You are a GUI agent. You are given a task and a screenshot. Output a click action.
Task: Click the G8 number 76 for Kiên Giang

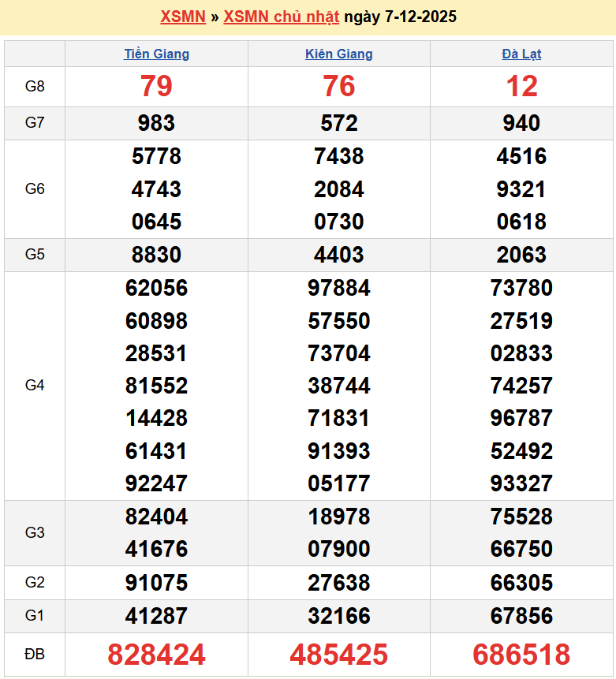[338, 86]
